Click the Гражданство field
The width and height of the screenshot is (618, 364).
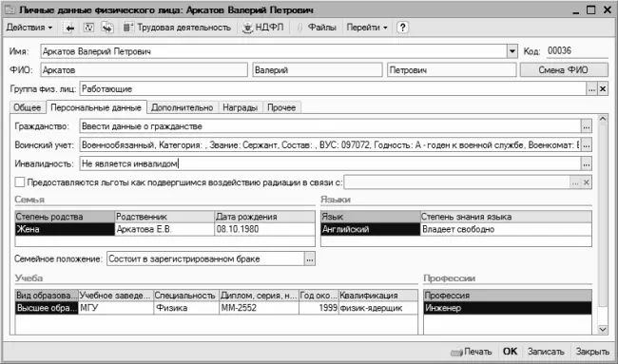pos(330,126)
